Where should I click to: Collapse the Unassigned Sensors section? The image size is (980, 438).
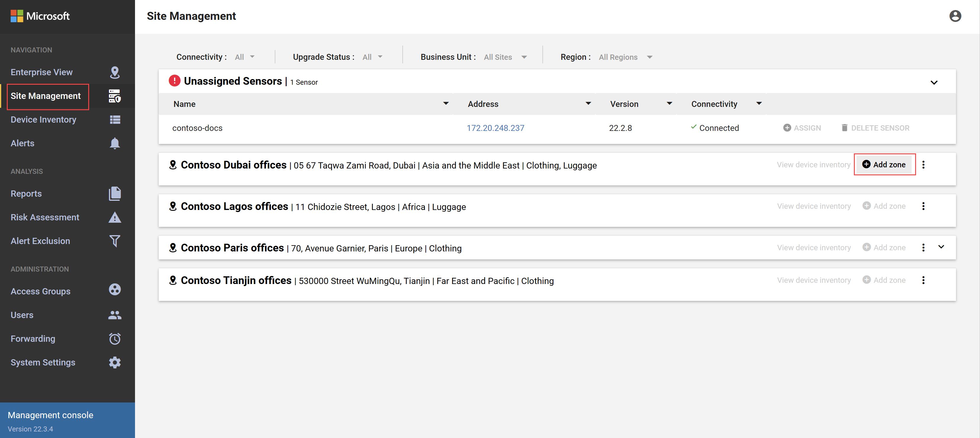[934, 82]
